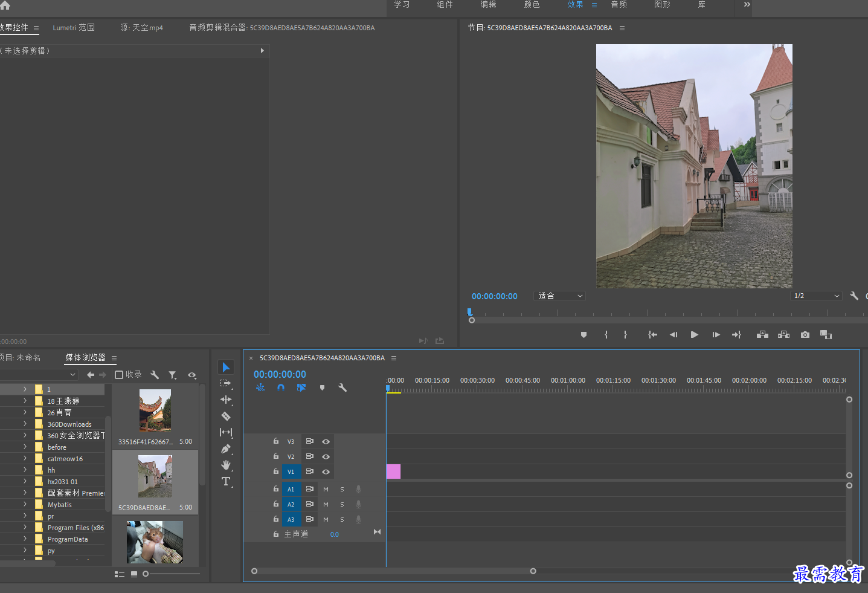Select the Razor tool
The image size is (868, 593).
point(226,416)
